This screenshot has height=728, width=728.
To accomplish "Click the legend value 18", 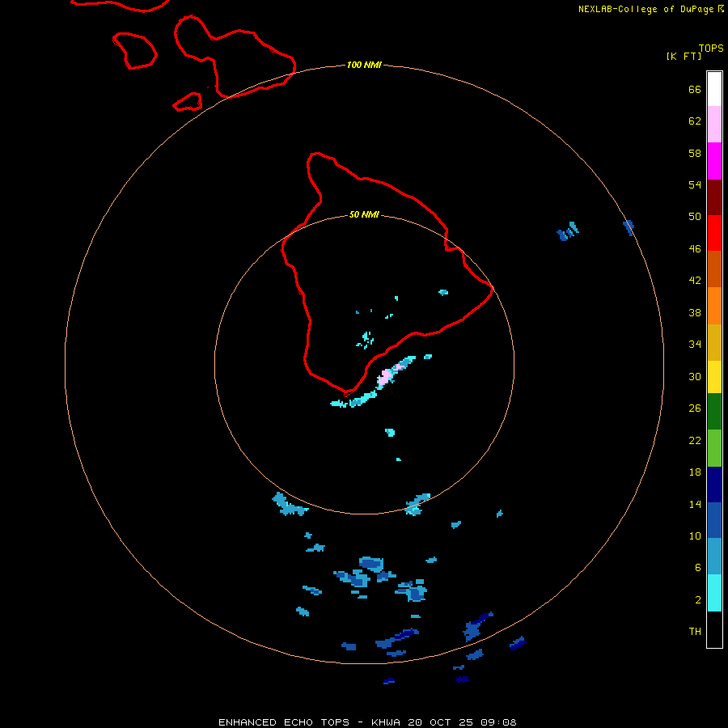I will pos(695,472).
